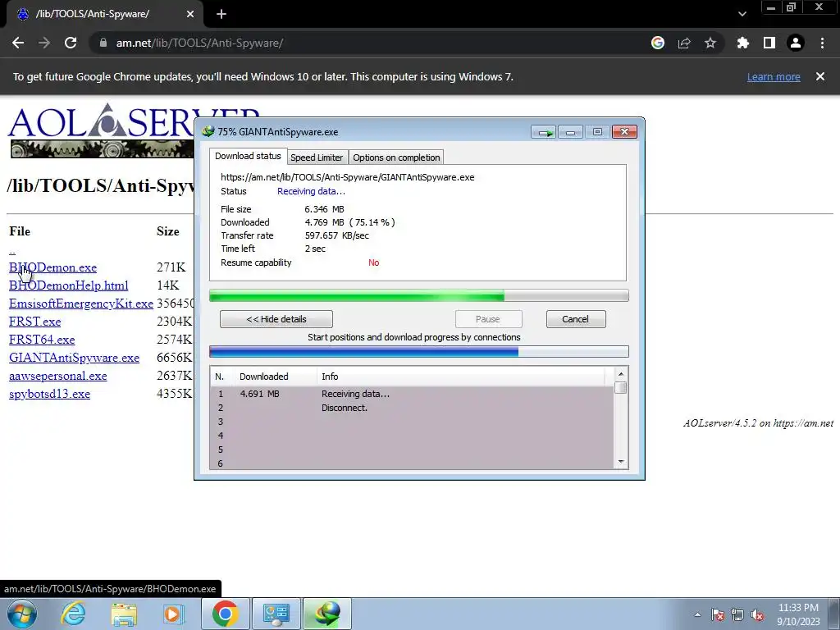Open Learn more link about Chrome updates
The height and width of the screenshot is (630, 840).
pyautogui.click(x=774, y=76)
